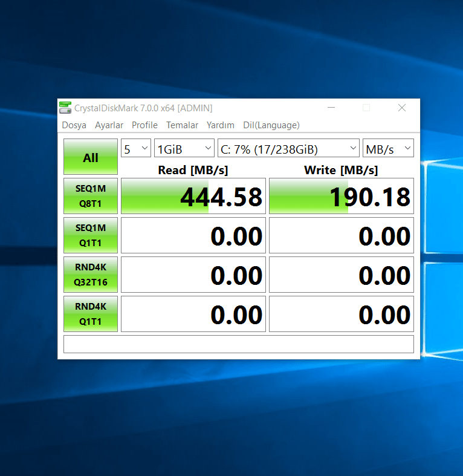The height and width of the screenshot is (476, 463).
Task: Open the Dosya menu
Action: coord(74,125)
